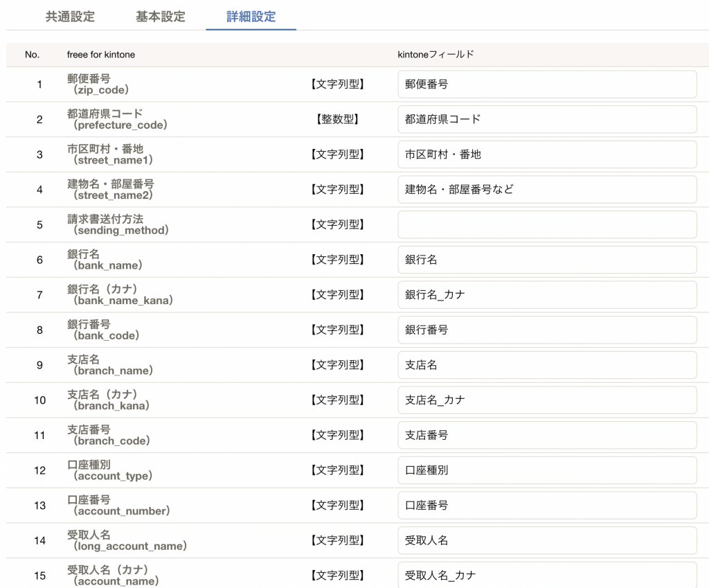This screenshot has width=709, height=588.
Task: Focus the 市区町村・番地 kintone field input
Action: (x=547, y=154)
